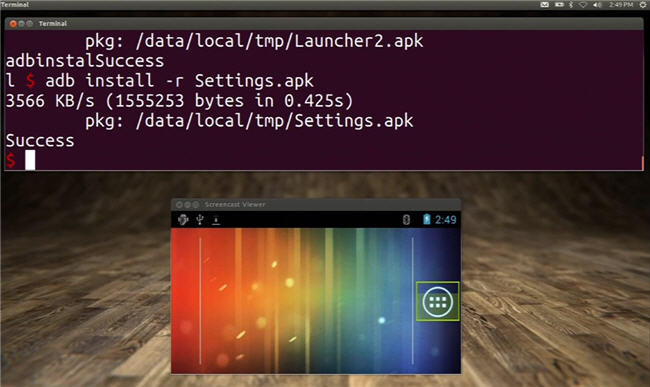
Task: Click the '/data/local/tmp/Launcher2.apk' path text
Action: pyautogui.click(x=279, y=41)
